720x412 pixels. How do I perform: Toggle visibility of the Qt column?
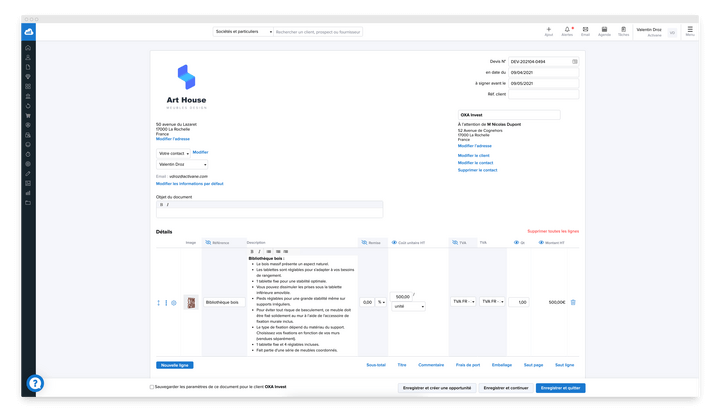point(516,243)
